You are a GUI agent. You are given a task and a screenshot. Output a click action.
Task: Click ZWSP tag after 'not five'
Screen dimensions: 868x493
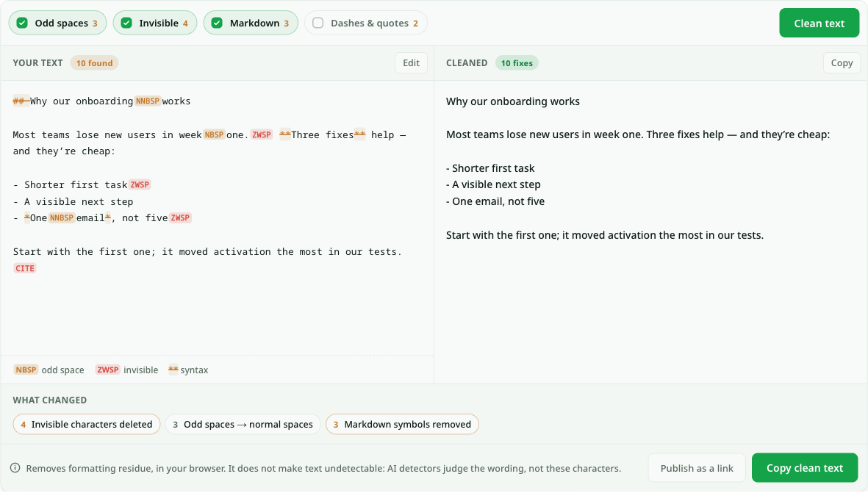(180, 218)
